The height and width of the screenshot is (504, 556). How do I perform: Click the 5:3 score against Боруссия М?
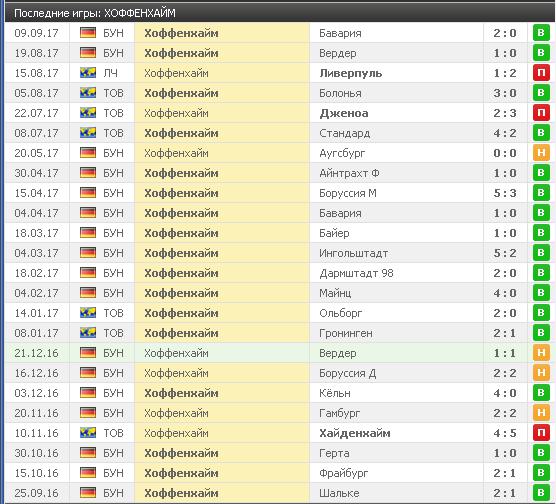coord(505,193)
